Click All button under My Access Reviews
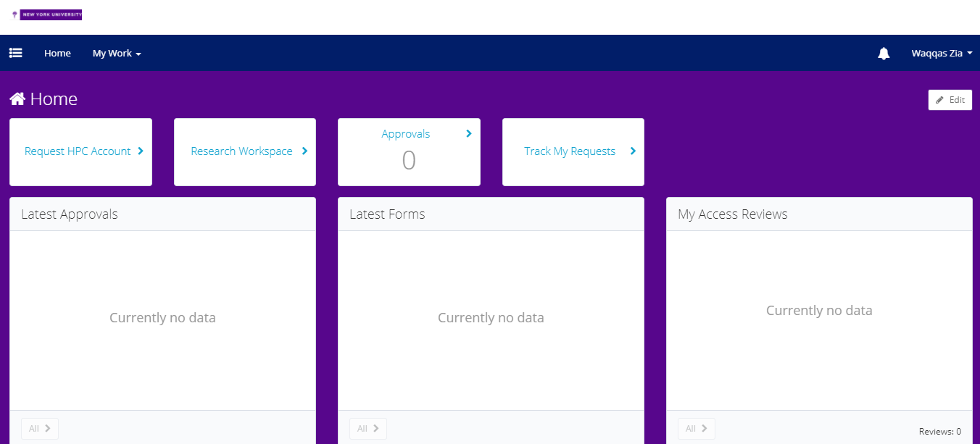This screenshot has height=444, width=980. tap(697, 429)
